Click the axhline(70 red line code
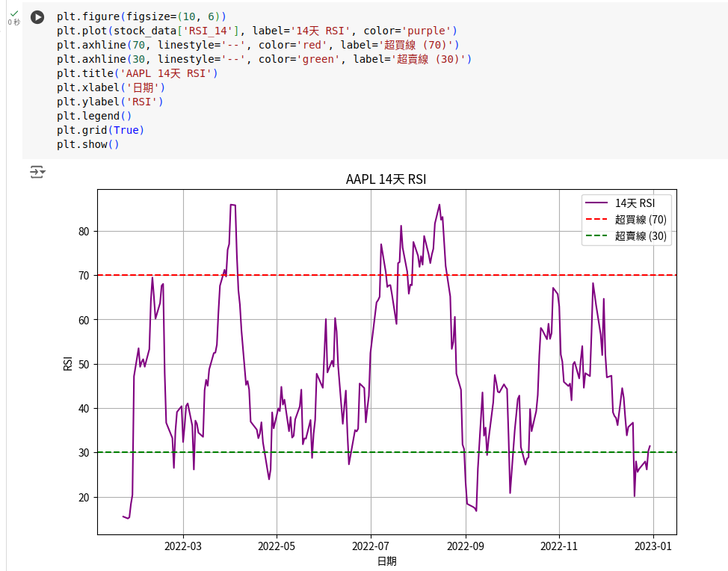The image size is (728, 571). point(258,45)
